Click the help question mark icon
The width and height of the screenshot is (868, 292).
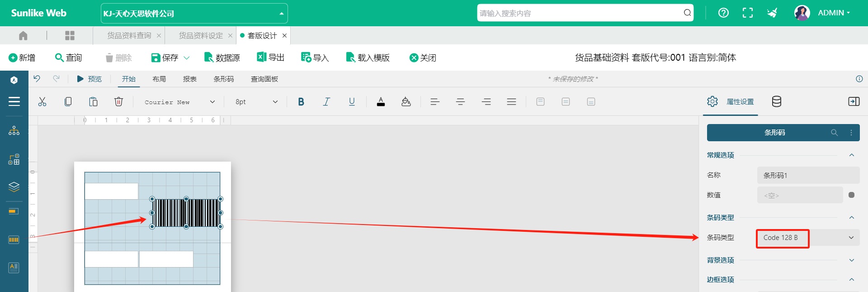pos(723,13)
